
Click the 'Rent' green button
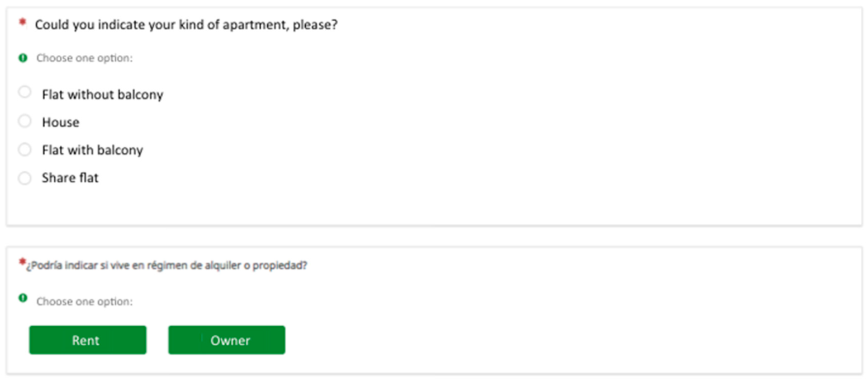coord(88,340)
